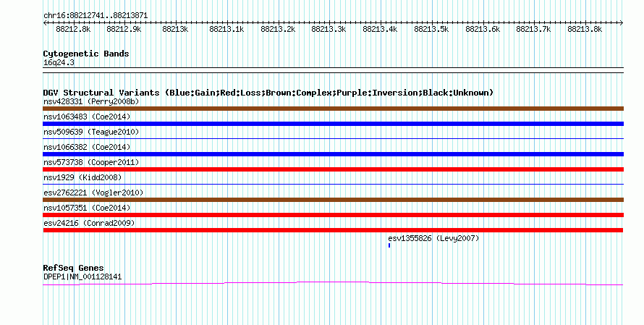This screenshot has width=644, height=325.
Task: Click the 88213.5k ruler tick label
Action: point(431,29)
